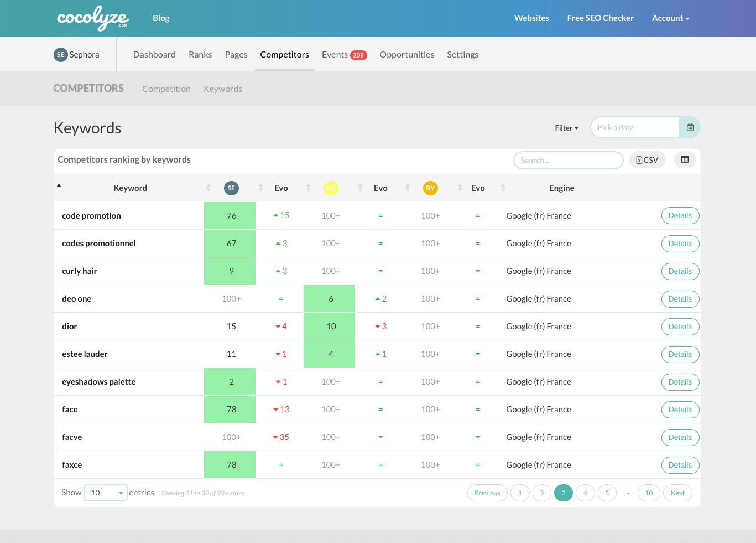Open the Filter dropdown
Viewport: 756px width, 543px height.
[x=567, y=128]
